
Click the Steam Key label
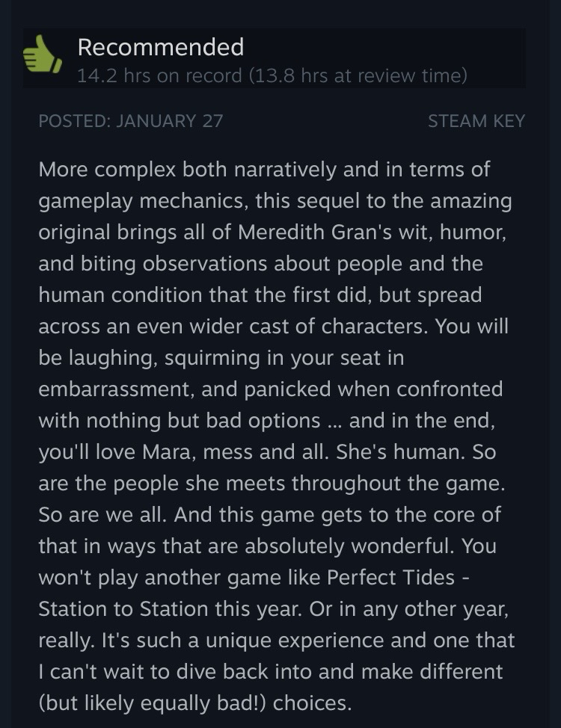coord(476,121)
